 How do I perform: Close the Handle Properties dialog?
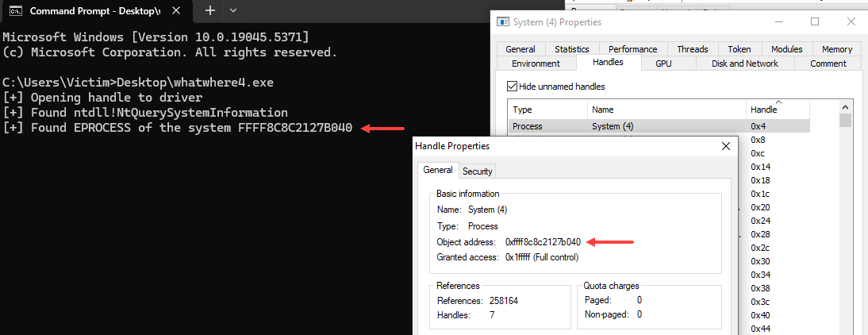click(x=726, y=147)
